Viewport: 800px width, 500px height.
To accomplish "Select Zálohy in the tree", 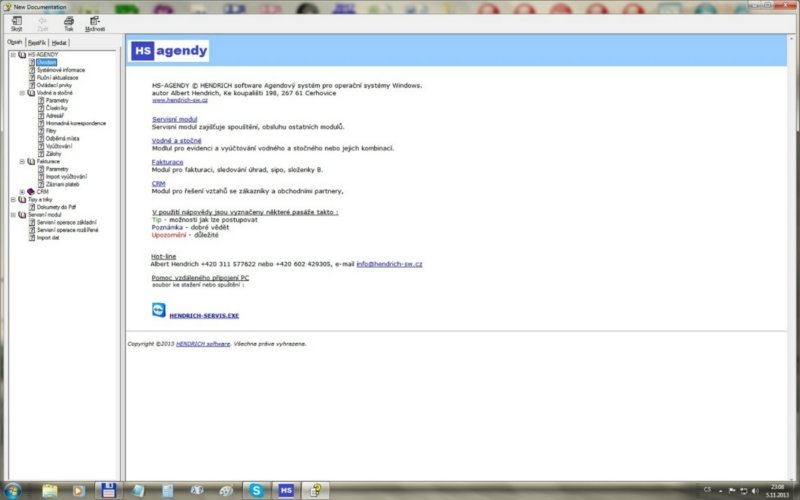I will (54, 154).
